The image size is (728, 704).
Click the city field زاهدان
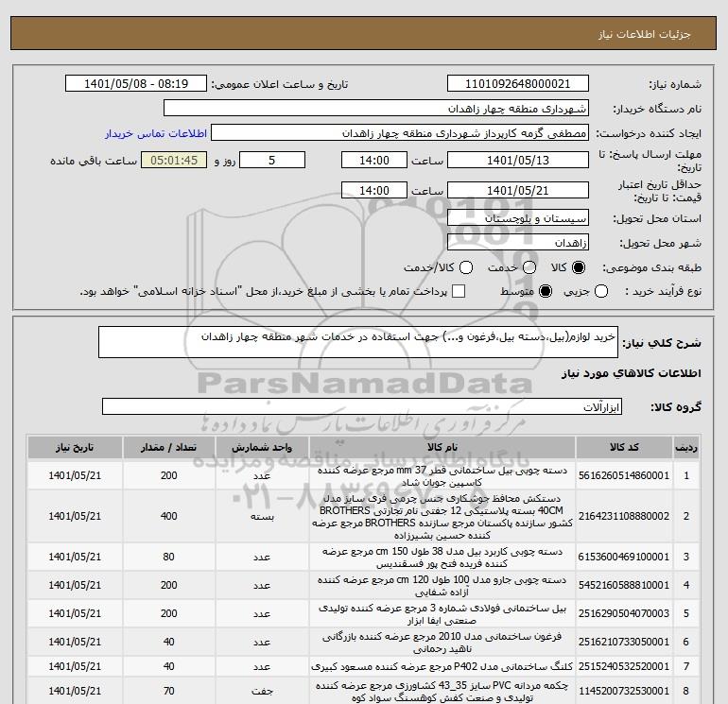[x=518, y=243]
